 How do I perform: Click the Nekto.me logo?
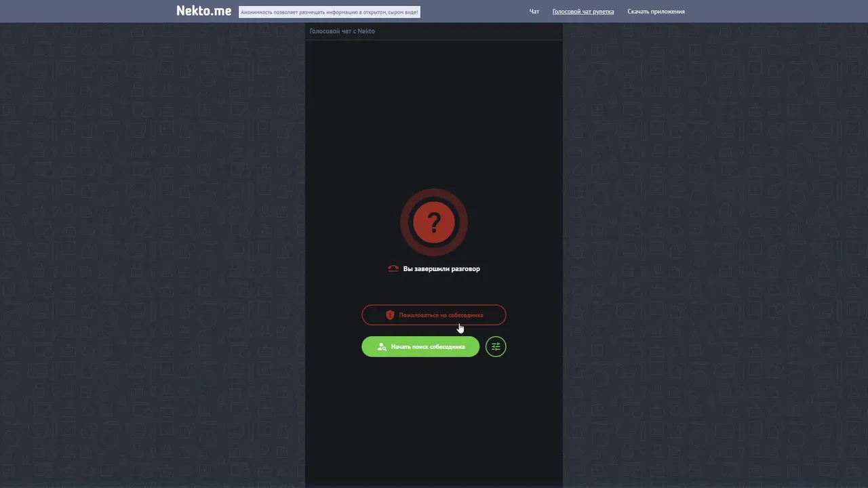coord(203,11)
